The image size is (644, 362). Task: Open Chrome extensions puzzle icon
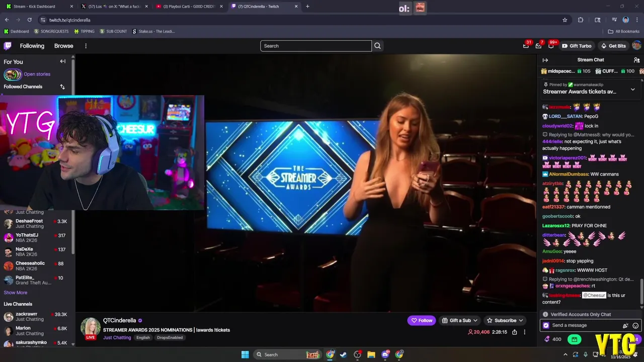coord(581,20)
